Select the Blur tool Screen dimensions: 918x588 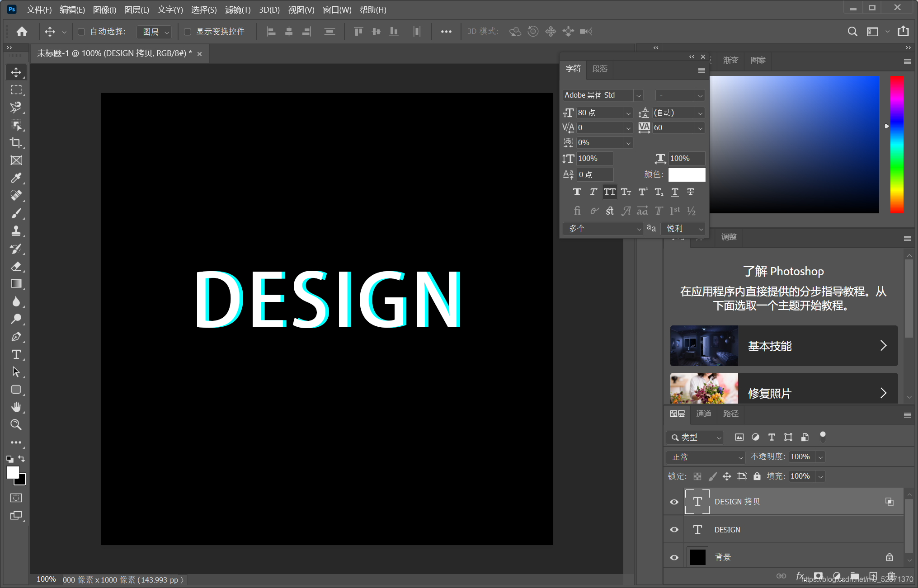tap(16, 301)
